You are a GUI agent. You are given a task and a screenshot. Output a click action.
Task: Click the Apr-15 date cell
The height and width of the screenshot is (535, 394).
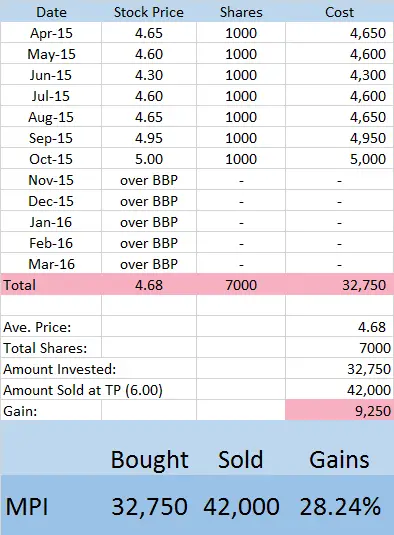51,33
